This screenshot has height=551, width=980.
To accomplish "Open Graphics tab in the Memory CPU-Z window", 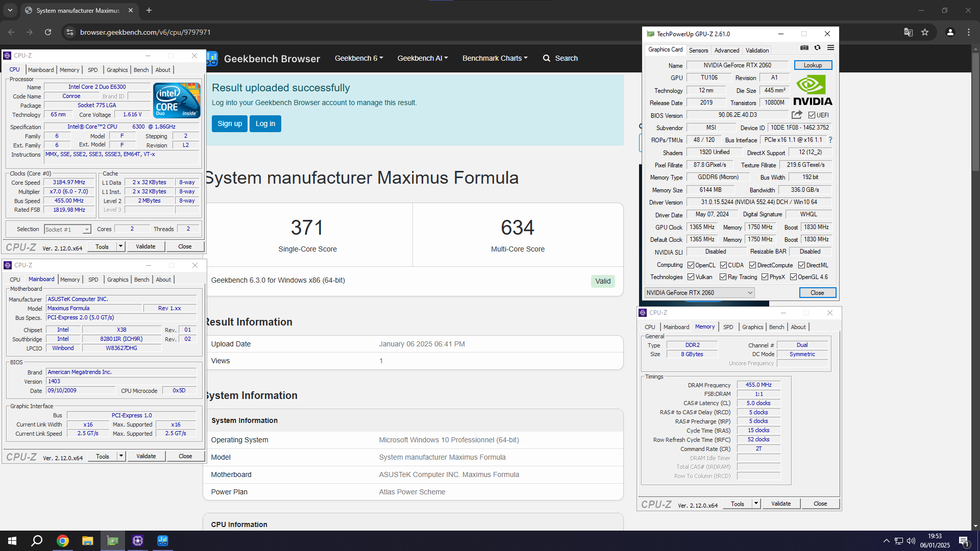I will [752, 327].
